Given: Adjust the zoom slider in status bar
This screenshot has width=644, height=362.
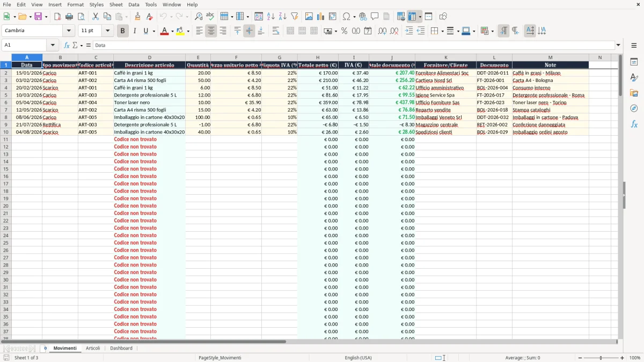Looking at the screenshot, I should 601,358.
